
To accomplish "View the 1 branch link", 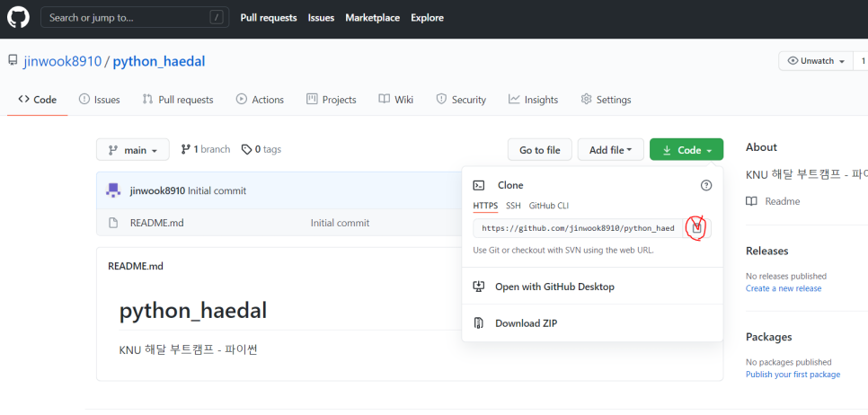I will (x=206, y=149).
